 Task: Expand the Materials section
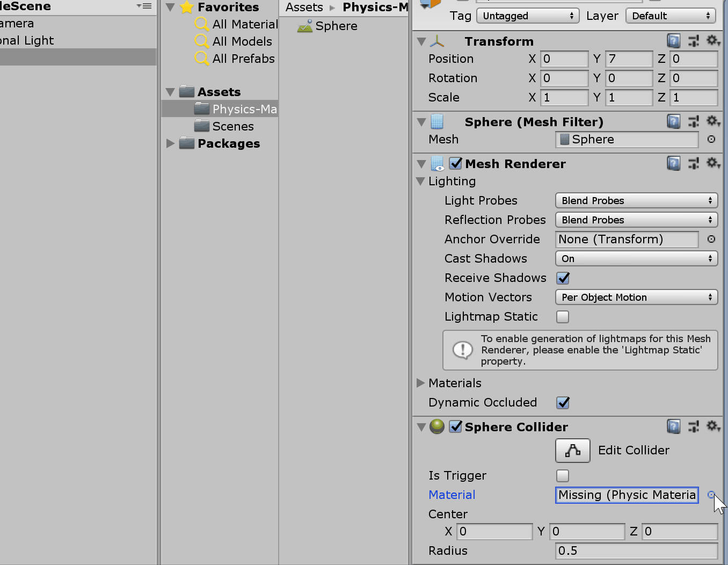[x=421, y=383]
